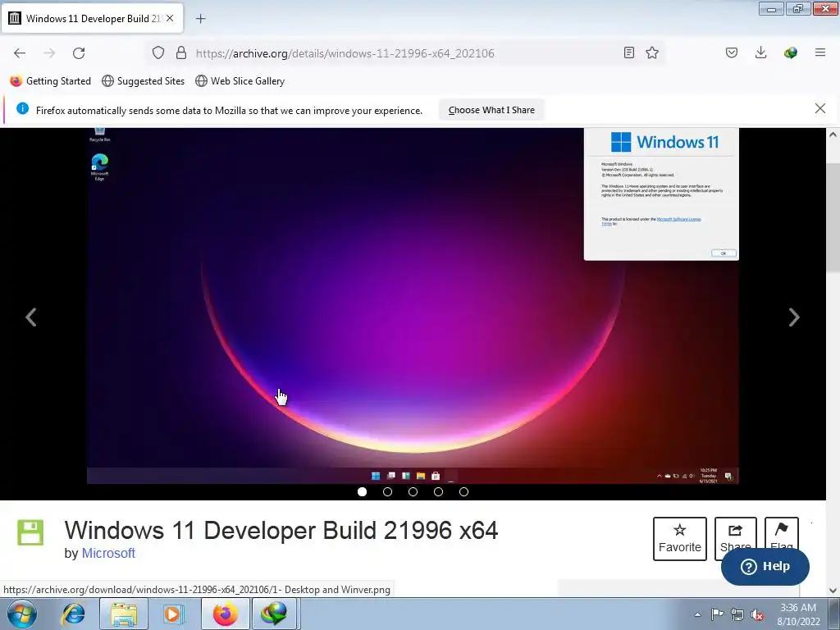Go back with the browser back arrow
This screenshot has height=630, width=840.
click(20, 53)
